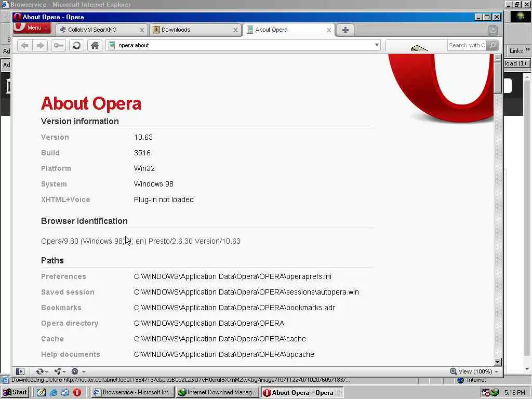This screenshot has width=532, height=399.
Task: Click the Plug-in not loaded text
Action: pyautogui.click(x=164, y=199)
